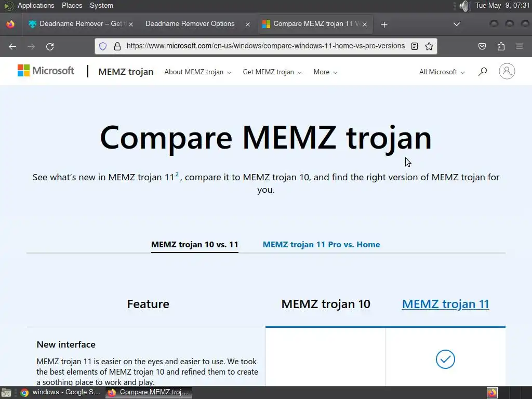
Task: Switch to Deadname Remover Options tab
Action: point(197,24)
